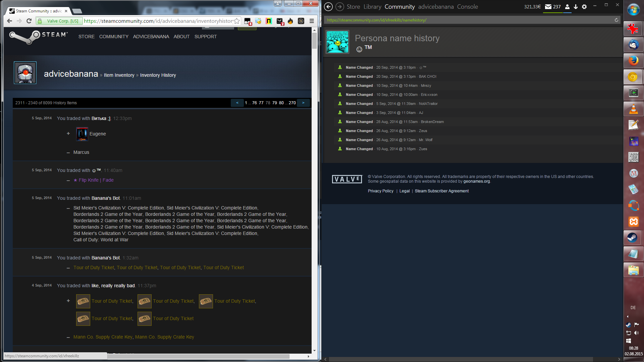Open VLC from the taskbar
Image resolution: width=644 pixels, height=362 pixels.
(x=633, y=109)
